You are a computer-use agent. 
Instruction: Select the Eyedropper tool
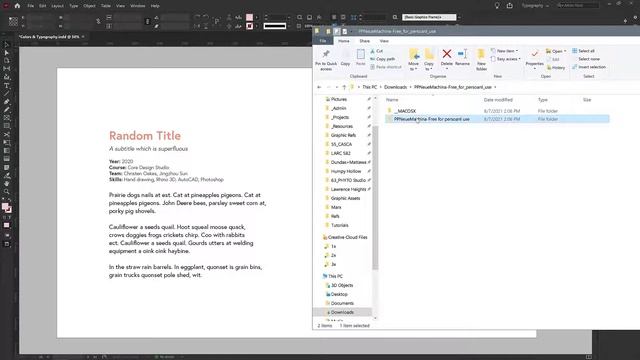tap(7, 176)
